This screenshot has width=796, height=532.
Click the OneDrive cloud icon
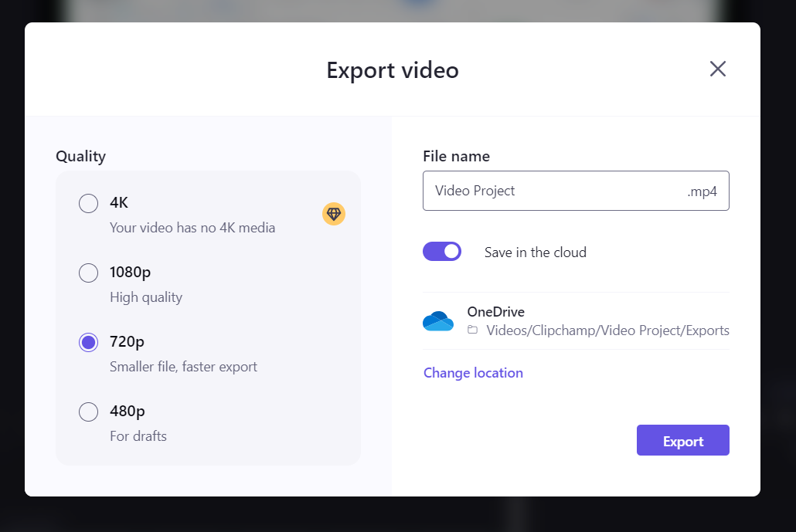(x=438, y=321)
